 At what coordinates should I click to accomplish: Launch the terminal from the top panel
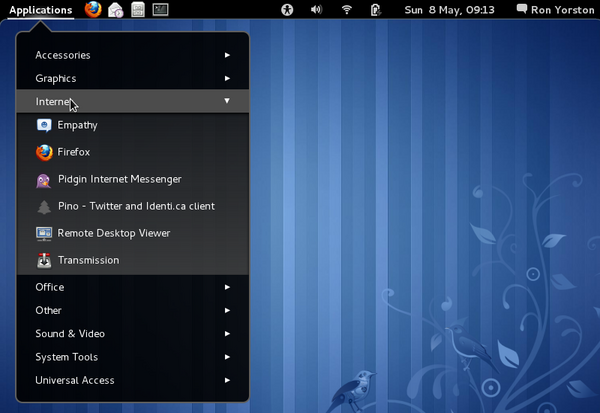(160, 10)
